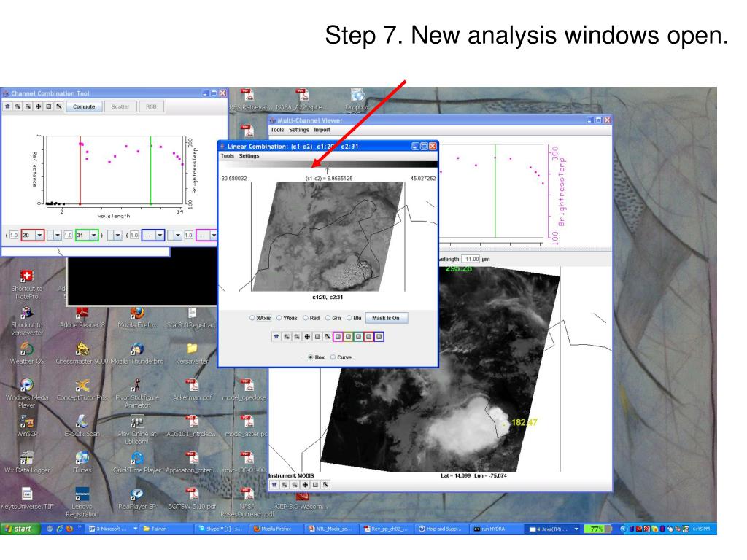Open Windows Media Player desktop icon
The height and width of the screenshot is (560, 747).
27,393
